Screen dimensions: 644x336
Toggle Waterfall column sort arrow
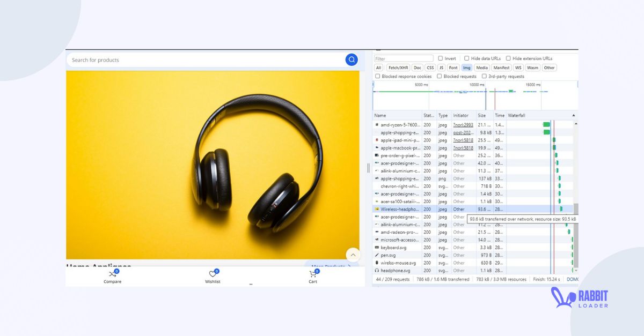pyautogui.click(x=573, y=115)
